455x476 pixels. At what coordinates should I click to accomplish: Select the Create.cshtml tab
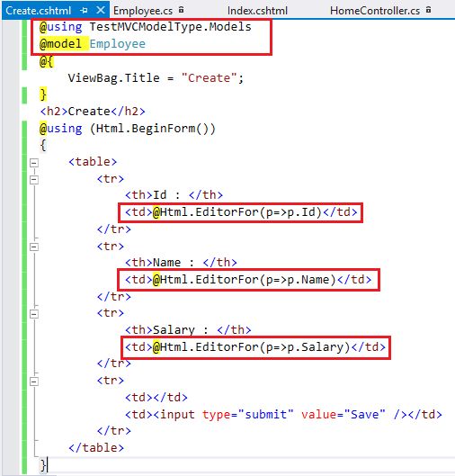click(39, 11)
